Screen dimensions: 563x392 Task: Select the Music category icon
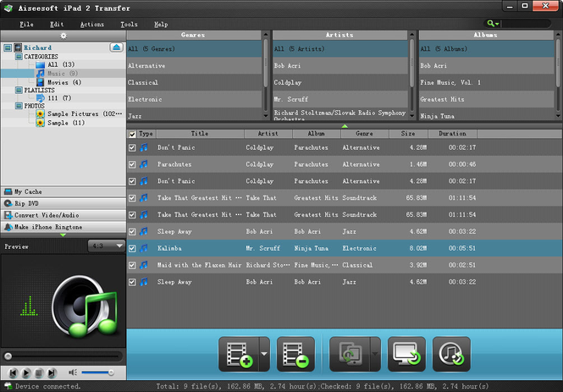click(x=41, y=73)
